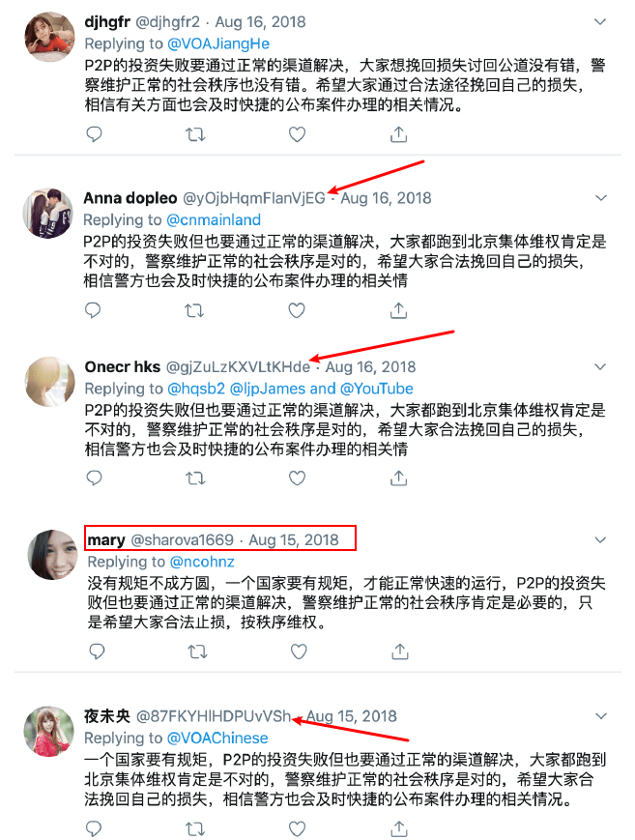The image size is (635, 840).
Task: Like mary's tweet
Action: (299, 652)
